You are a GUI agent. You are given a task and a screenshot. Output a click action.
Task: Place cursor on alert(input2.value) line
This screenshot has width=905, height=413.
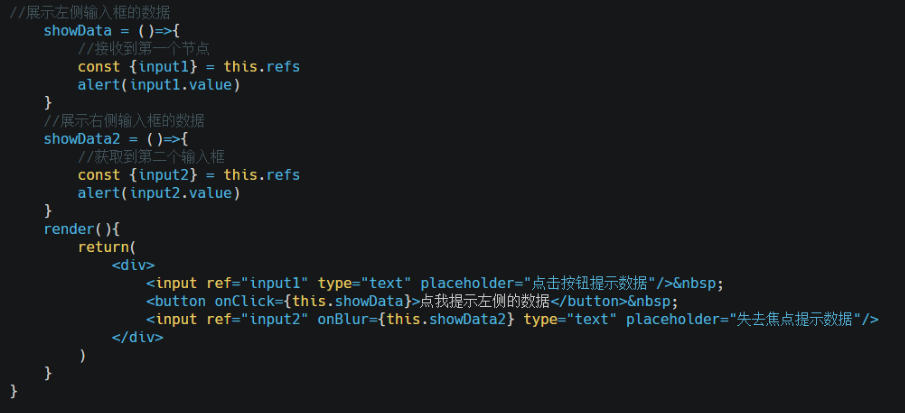pyautogui.click(x=159, y=193)
